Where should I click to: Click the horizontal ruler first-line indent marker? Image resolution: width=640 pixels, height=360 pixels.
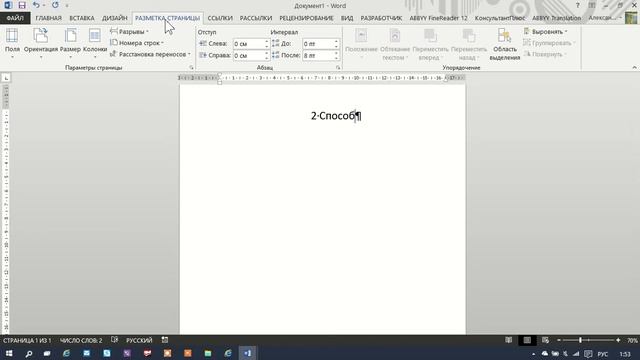pyautogui.click(x=220, y=75)
